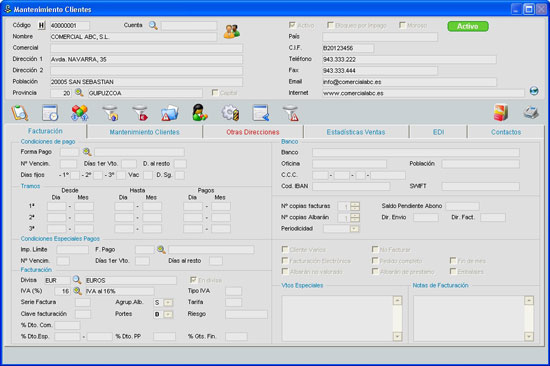
Task: Toggle the Activo checkbox
Action: tap(292, 25)
